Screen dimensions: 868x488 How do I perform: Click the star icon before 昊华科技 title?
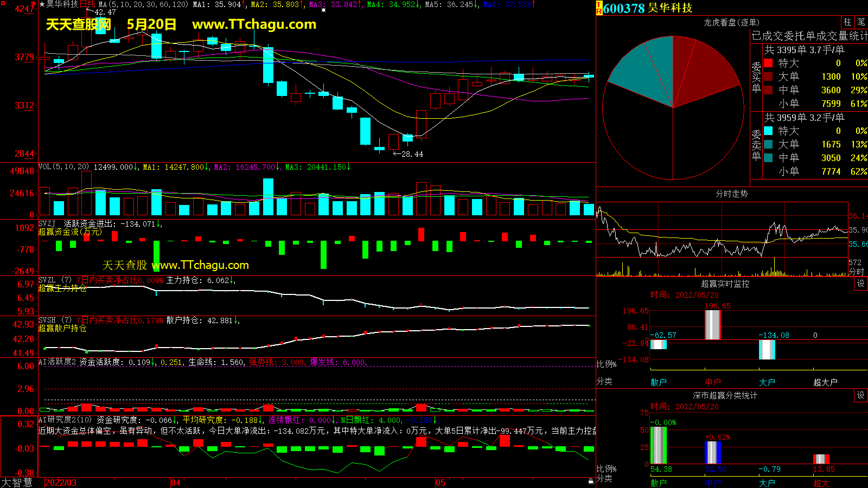click(x=42, y=4)
